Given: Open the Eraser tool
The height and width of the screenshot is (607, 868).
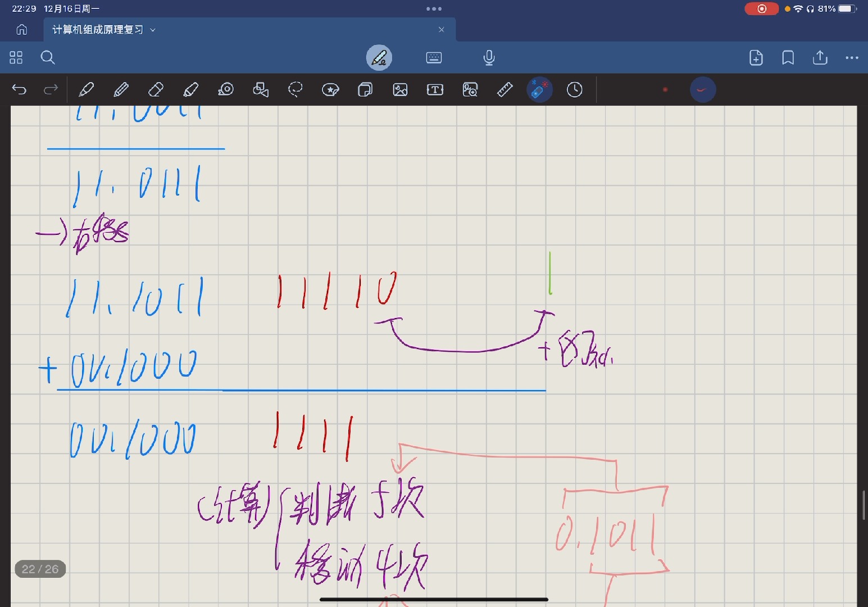Looking at the screenshot, I should (156, 89).
